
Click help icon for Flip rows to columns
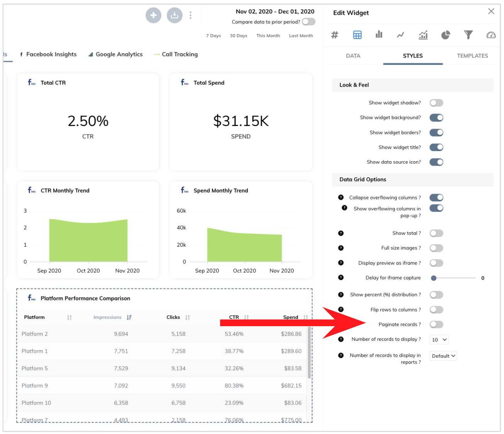(x=341, y=309)
